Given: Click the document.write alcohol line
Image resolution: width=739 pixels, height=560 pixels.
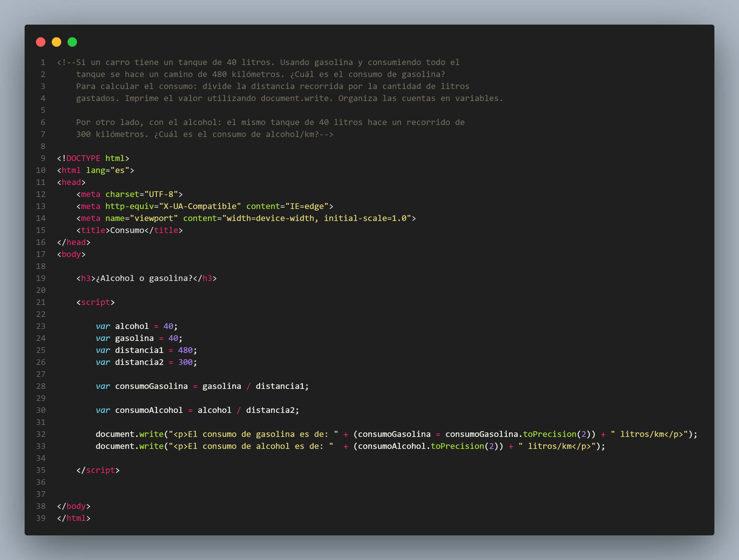Looking at the screenshot, I should [x=351, y=446].
